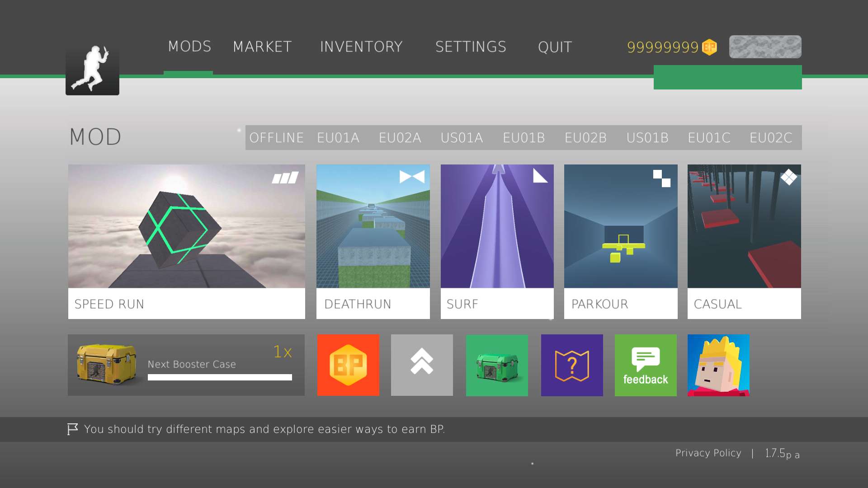Screen dimensions: 868x488
Task: Click the SETTINGS button
Action: (470, 47)
